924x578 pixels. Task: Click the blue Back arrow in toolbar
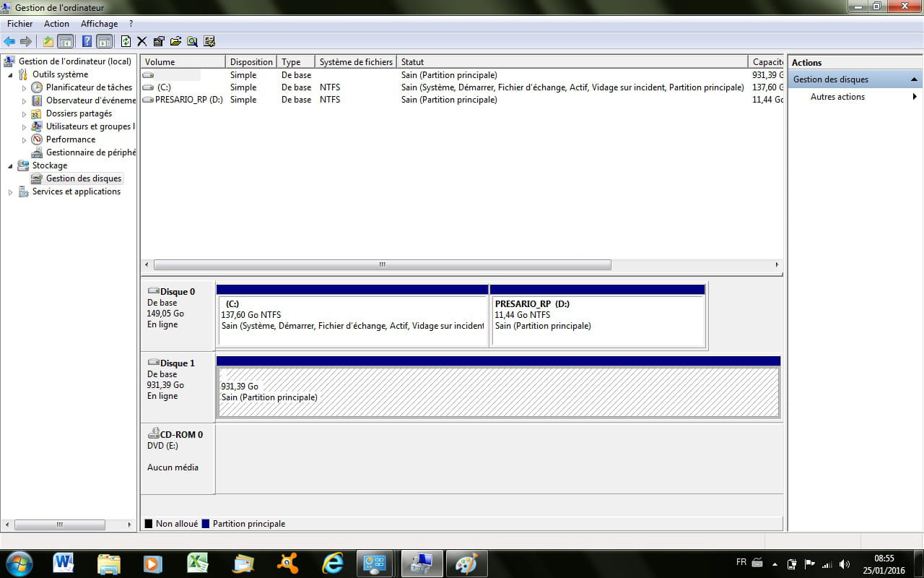[9, 42]
